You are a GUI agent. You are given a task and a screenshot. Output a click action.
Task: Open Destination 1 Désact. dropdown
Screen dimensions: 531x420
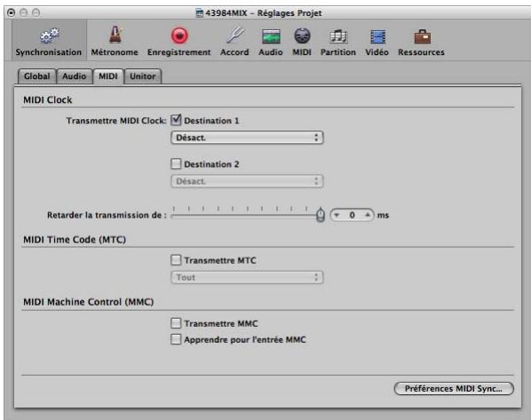(x=247, y=138)
